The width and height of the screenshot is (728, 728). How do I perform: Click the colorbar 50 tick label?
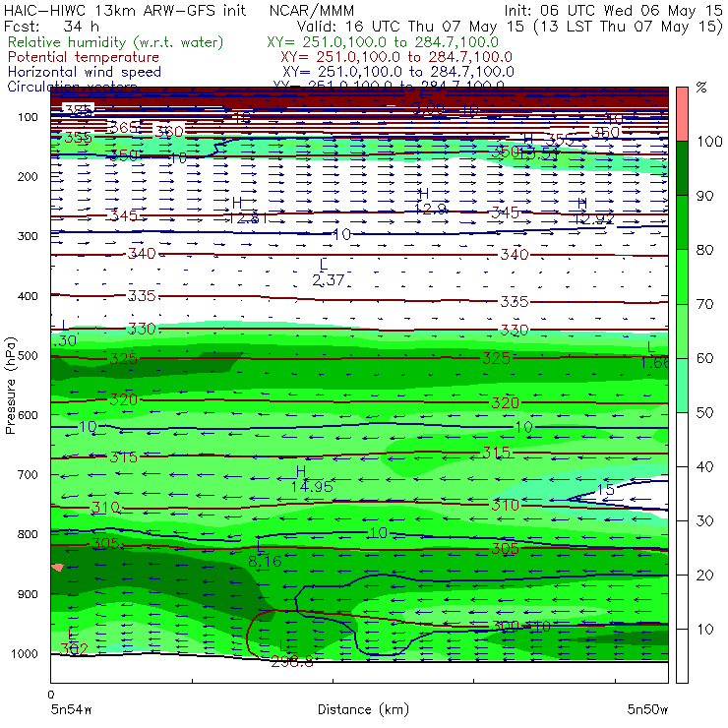[704, 413]
